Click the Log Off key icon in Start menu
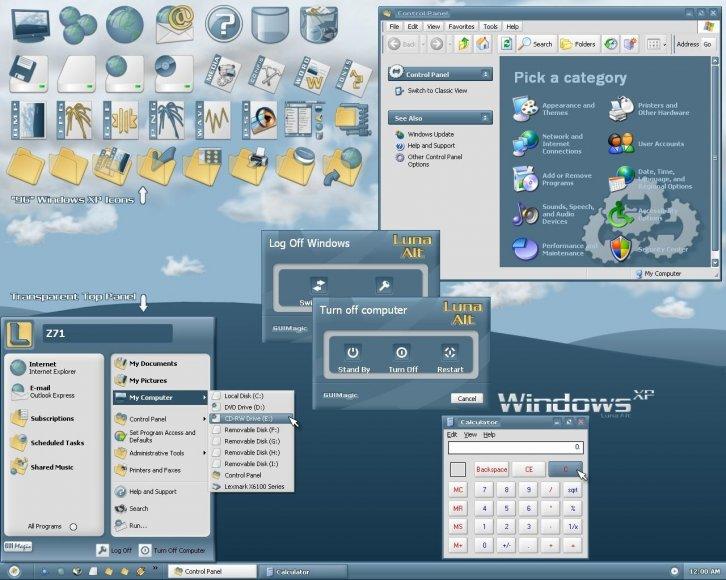 pyautogui.click(x=102, y=550)
